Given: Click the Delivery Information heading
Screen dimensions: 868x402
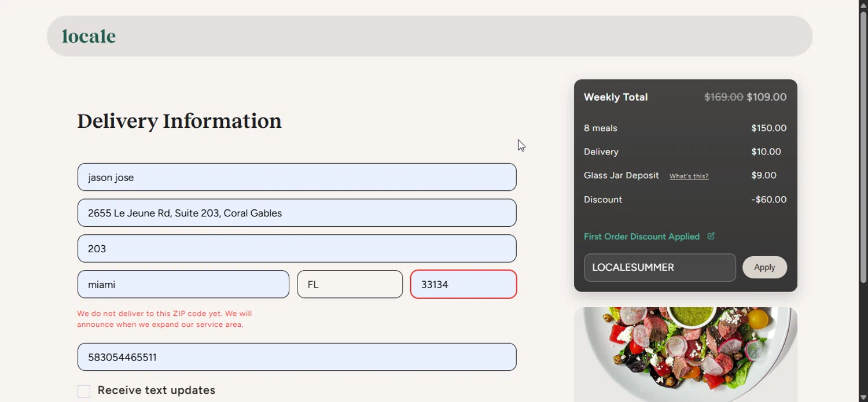Looking at the screenshot, I should (x=179, y=121).
